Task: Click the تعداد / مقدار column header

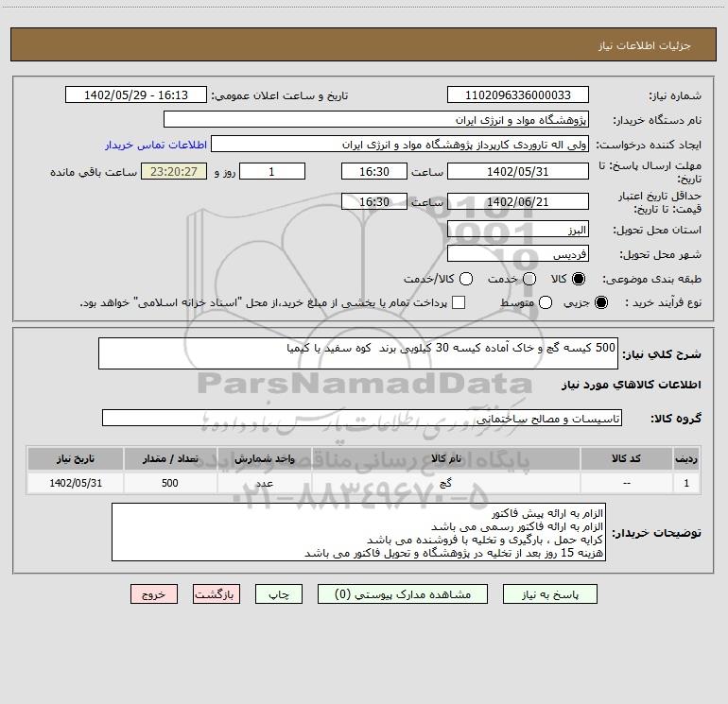Action: pos(170,458)
